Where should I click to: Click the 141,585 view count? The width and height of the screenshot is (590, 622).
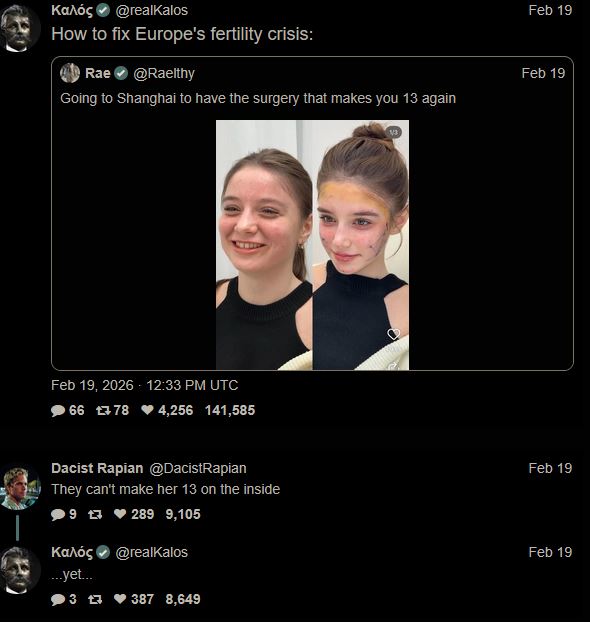click(230, 411)
